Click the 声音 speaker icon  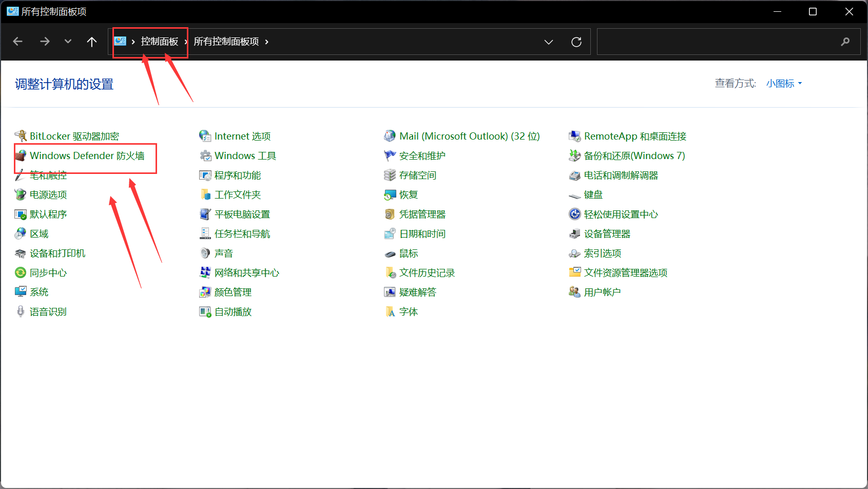click(x=205, y=253)
